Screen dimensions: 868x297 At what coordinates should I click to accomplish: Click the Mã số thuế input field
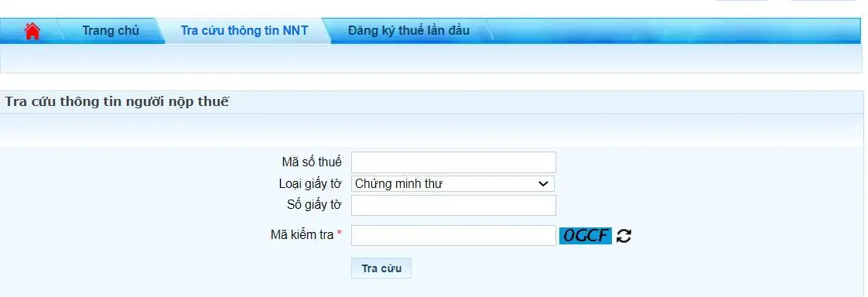pyautogui.click(x=453, y=162)
